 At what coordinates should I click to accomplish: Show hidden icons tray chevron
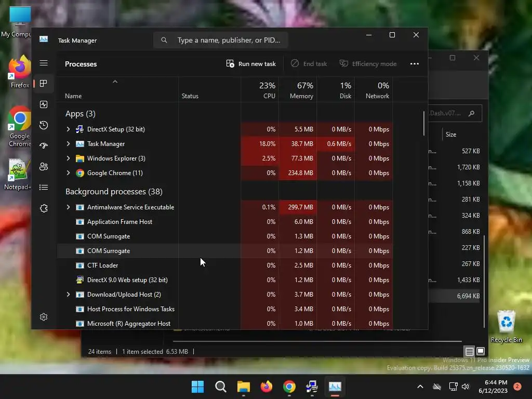point(420,387)
